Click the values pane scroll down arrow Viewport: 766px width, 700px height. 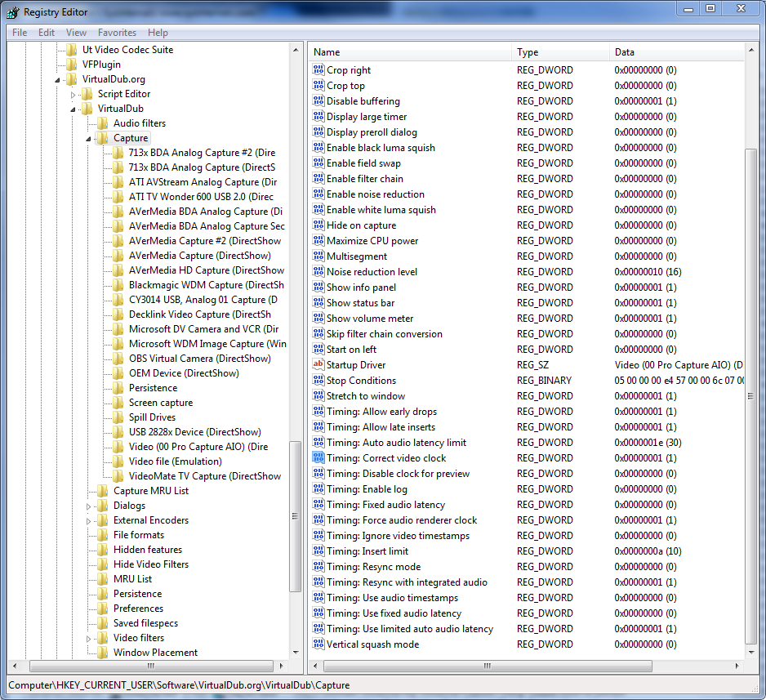click(751, 652)
